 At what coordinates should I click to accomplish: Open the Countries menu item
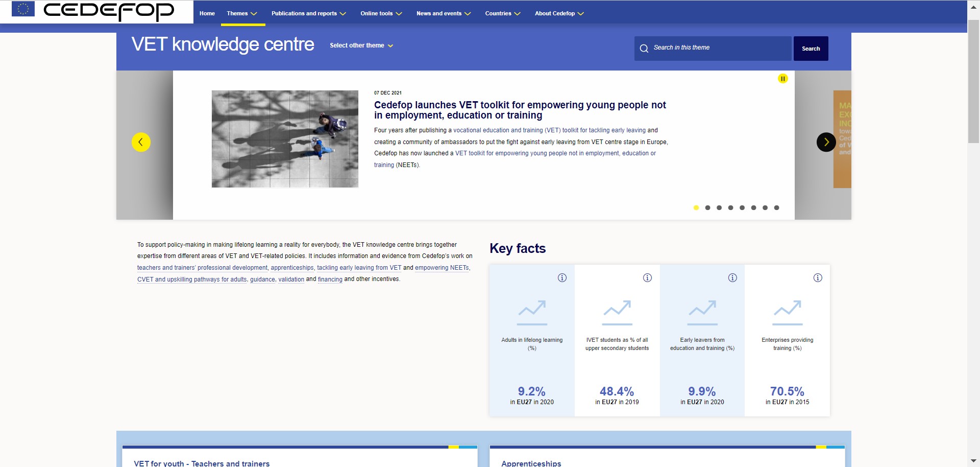[x=499, y=13]
